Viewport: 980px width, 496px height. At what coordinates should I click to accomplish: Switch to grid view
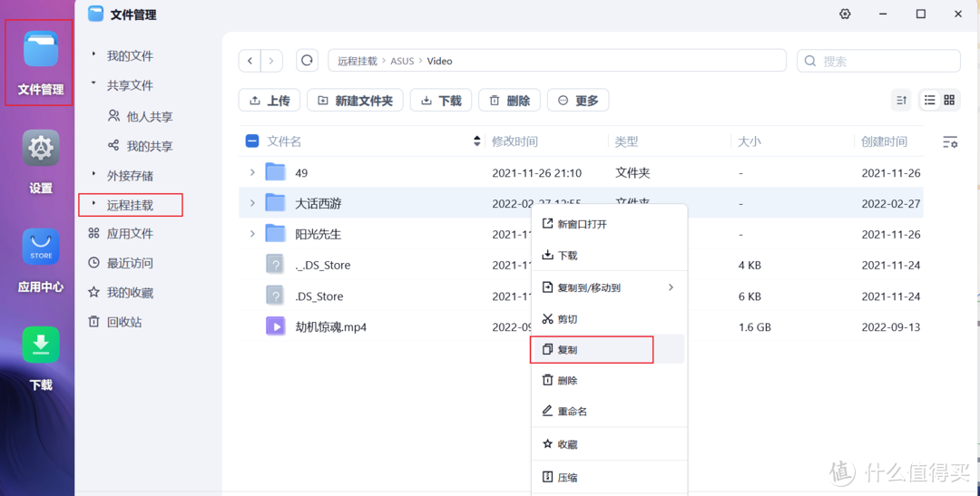pyautogui.click(x=949, y=100)
